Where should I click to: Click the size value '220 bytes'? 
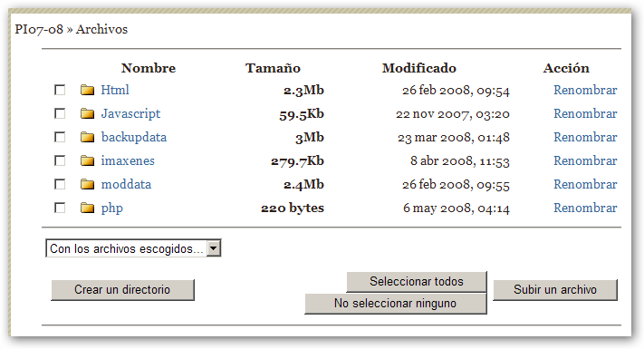click(293, 208)
